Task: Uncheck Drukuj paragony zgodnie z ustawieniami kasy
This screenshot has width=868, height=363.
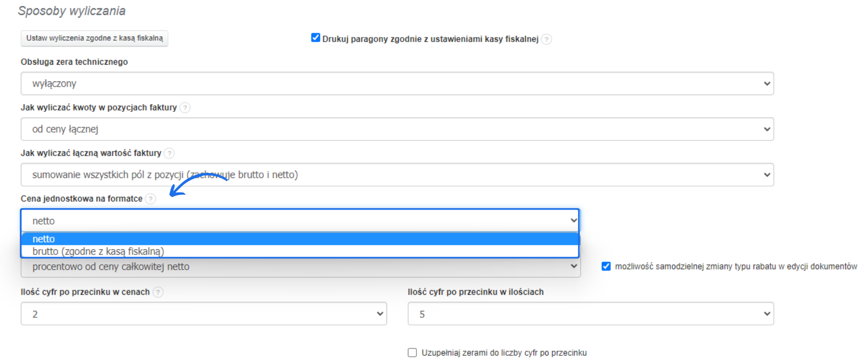Action: (316, 38)
